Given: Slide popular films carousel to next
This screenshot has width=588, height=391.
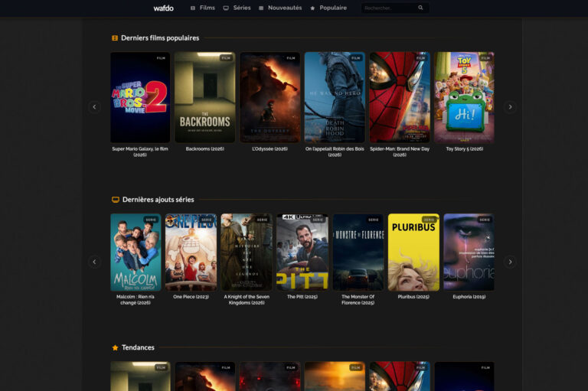Looking at the screenshot, I should 510,107.
